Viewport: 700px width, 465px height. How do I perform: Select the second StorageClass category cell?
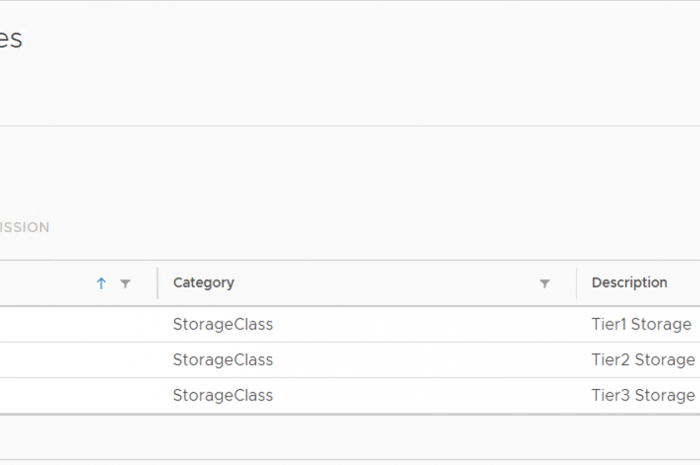[x=223, y=360]
